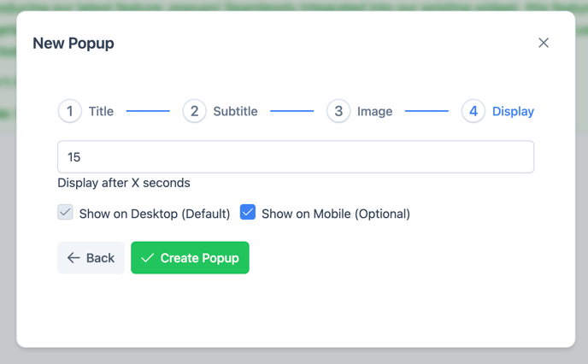Click the step 3 circle icon
This screenshot has height=364, width=588.
[x=338, y=111]
